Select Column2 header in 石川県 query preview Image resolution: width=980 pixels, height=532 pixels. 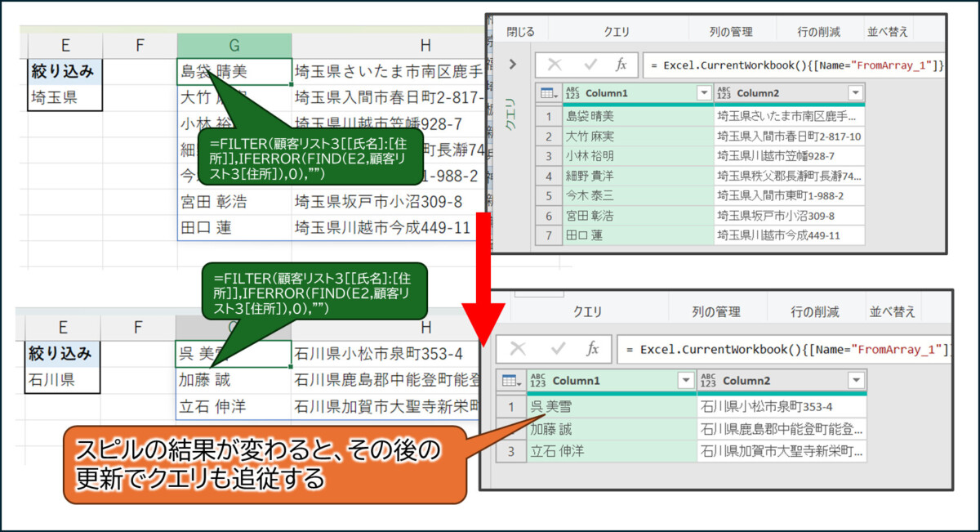pos(782,381)
